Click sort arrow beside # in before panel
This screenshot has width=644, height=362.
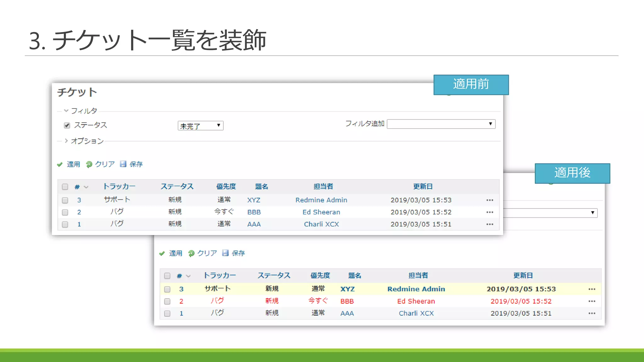pyautogui.click(x=86, y=187)
